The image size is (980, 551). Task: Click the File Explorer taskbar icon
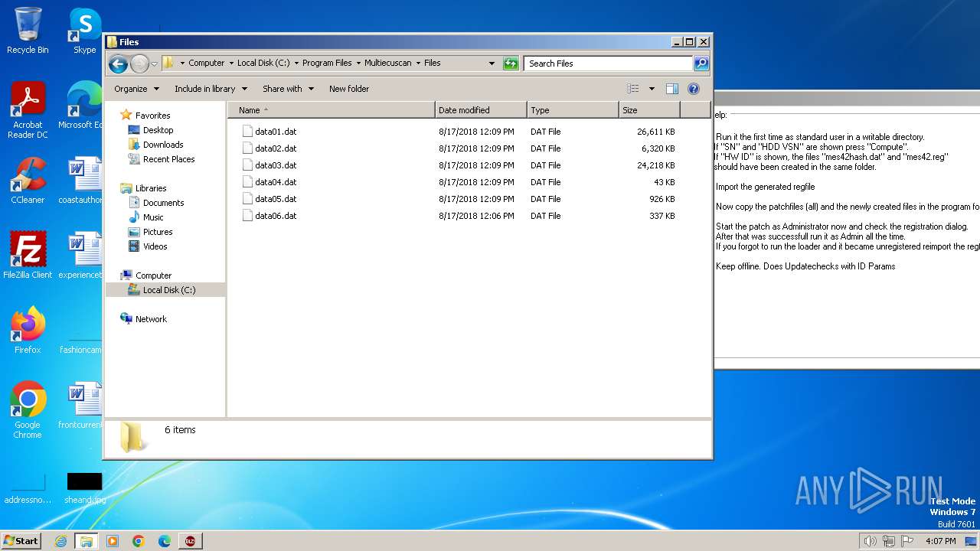point(86,541)
